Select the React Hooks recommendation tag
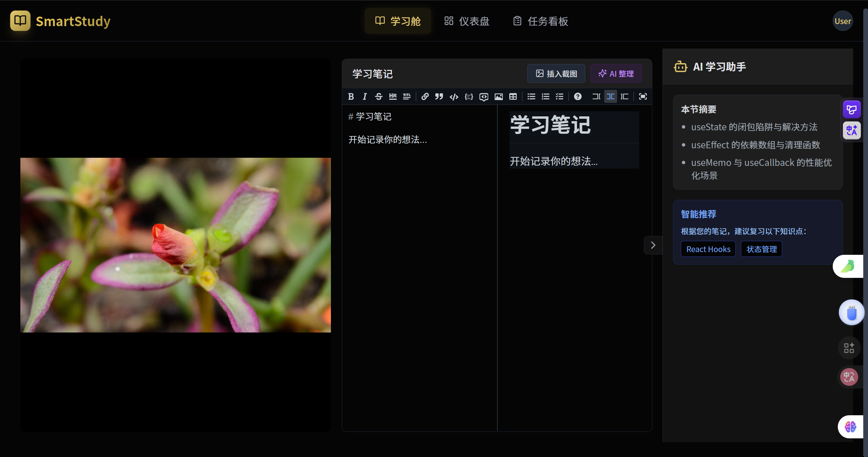Viewport: 868px width, 457px height. tap(708, 249)
